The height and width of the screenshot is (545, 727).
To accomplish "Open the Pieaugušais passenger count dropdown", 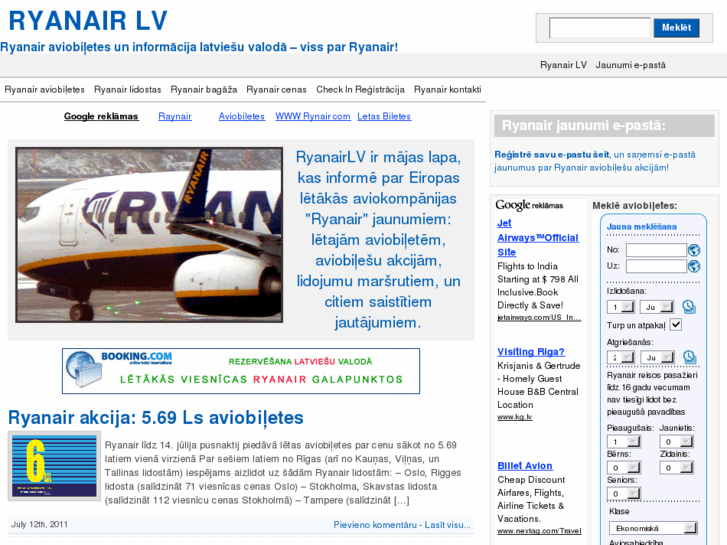I will pyautogui.click(x=624, y=442).
